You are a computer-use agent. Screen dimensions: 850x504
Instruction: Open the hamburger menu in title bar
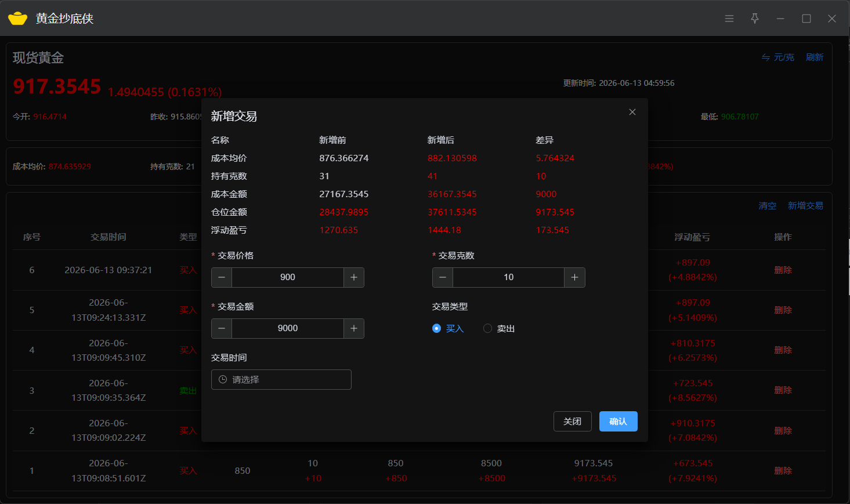(729, 19)
